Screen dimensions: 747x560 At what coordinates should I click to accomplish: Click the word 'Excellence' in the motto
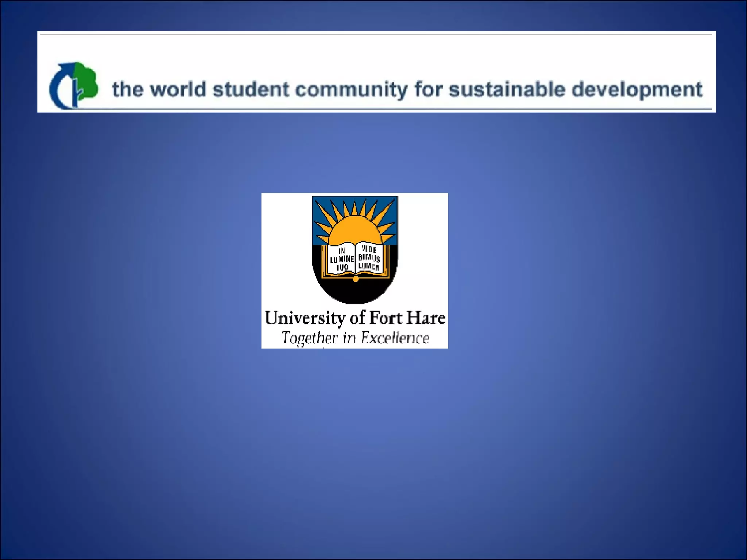[x=395, y=338]
